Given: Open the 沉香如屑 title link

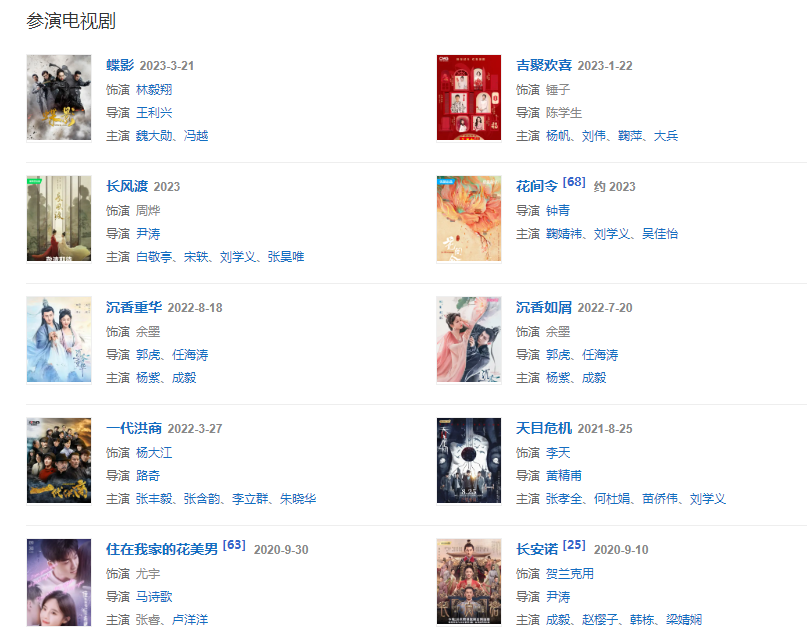Looking at the screenshot, I should (x=544, y=307).
